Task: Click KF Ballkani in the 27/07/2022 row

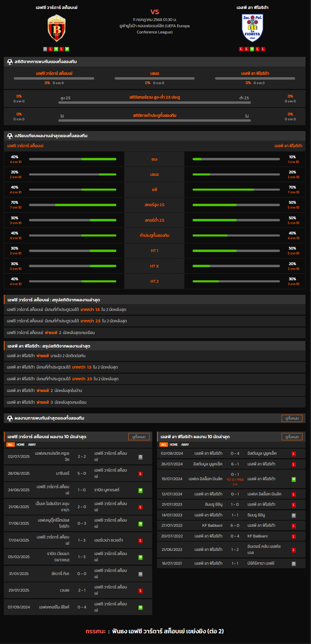Action: [x=212, y=525]
